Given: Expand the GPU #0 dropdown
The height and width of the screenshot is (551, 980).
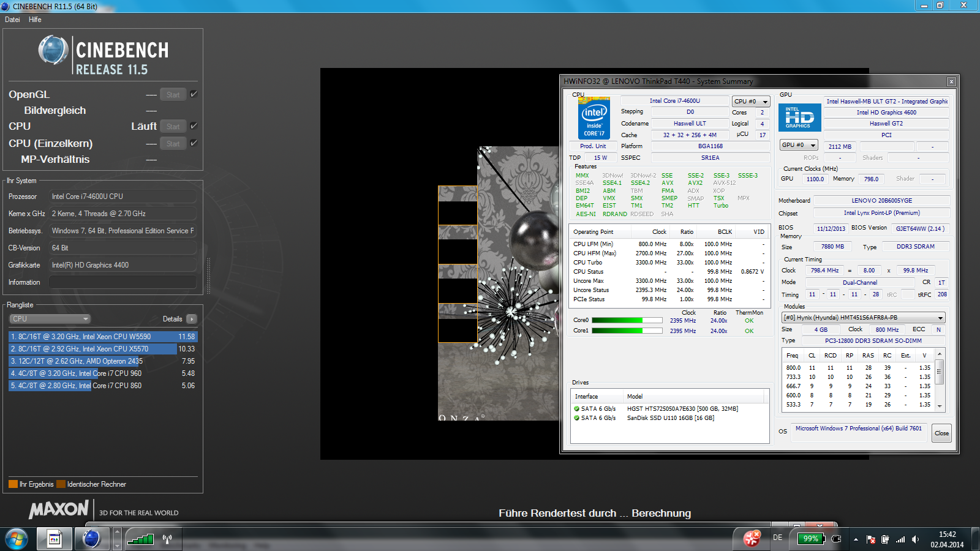Looking at the screenshot, I should pyautogui.click(x=799, y=145).
